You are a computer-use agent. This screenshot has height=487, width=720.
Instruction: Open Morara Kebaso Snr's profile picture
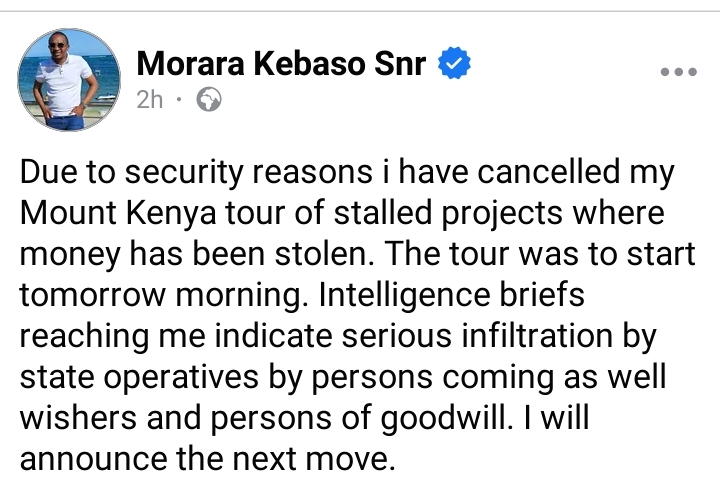[x=69, y=79]
